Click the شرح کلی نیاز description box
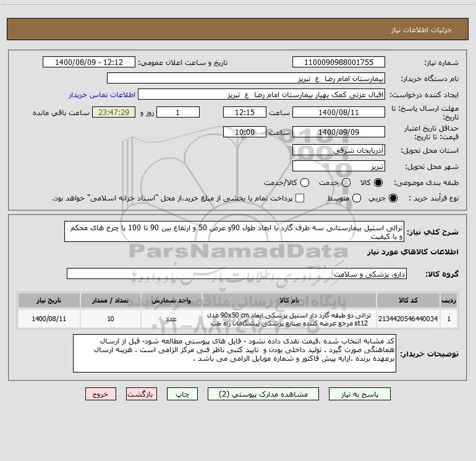This screenshot has width=476, height=461. (234, 231)
